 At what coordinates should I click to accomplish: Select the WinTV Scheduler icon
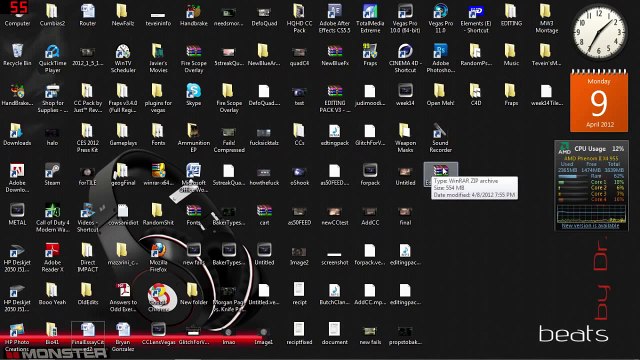(x=123, y=58)
